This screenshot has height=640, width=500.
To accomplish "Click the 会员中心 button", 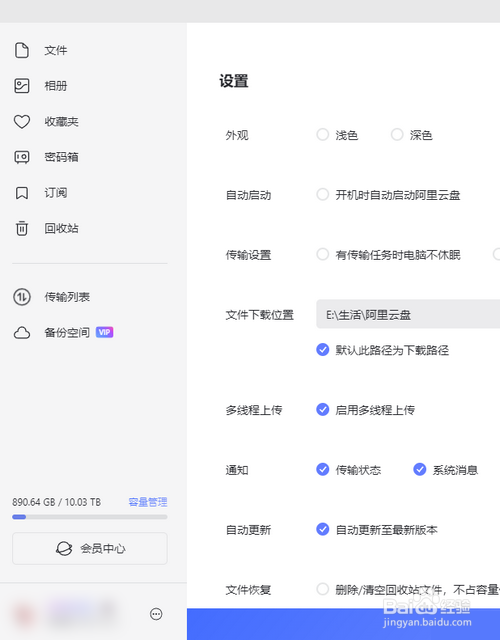I will click(x=90, y=548).
